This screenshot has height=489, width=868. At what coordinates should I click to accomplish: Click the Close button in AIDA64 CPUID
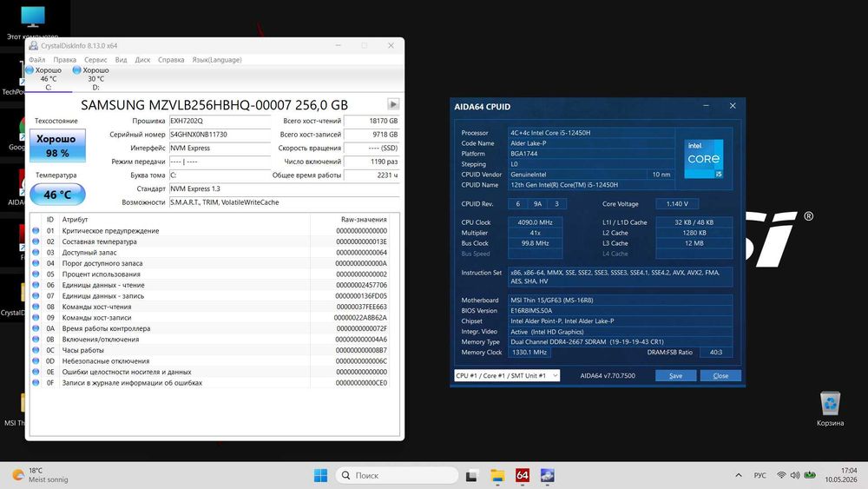(720, 375)
